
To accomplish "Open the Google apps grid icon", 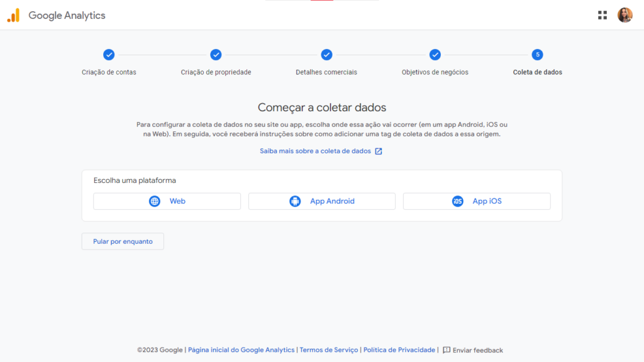I will pos(602,15).
